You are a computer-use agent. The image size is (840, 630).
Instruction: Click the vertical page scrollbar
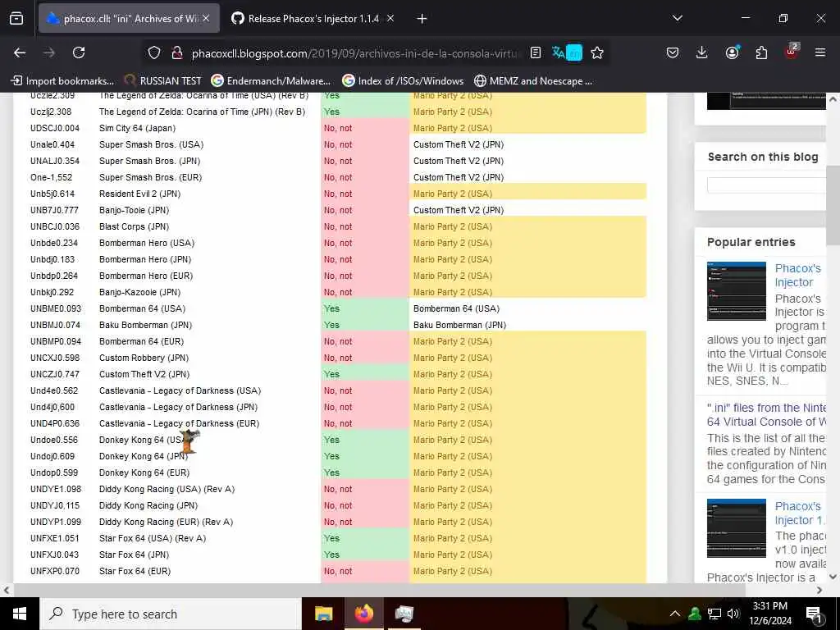(833, 204)
